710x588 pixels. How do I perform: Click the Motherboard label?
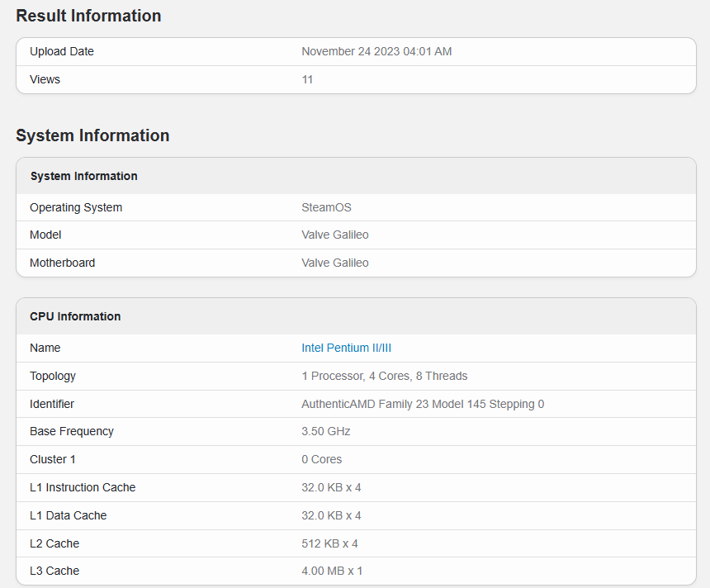click(63, 263)
